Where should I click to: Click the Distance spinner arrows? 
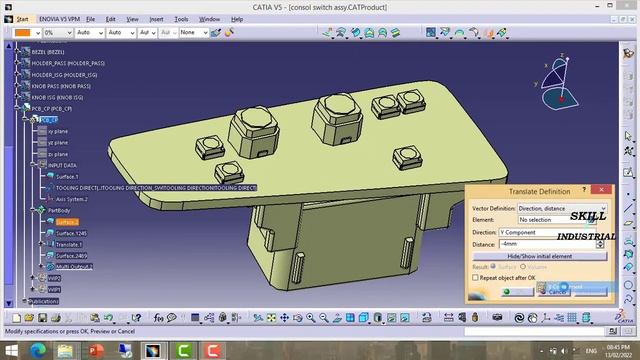(600, 244)
